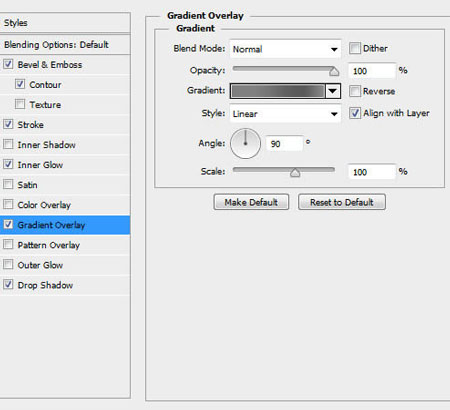The width and height of the screenshot is (450, 410).
Task: Select the Styles header item
Action: (x=65, y=23)
